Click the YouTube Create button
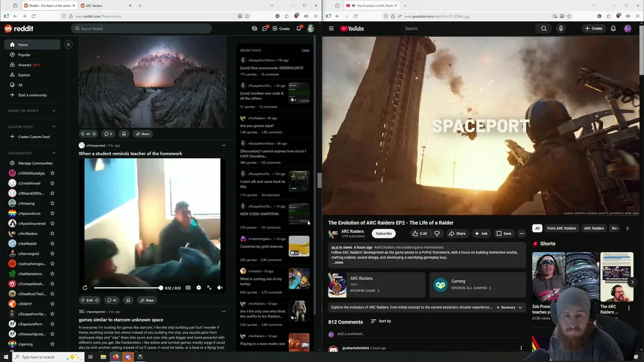This screenshot has width=644, height=362. (x=594, y=29)
